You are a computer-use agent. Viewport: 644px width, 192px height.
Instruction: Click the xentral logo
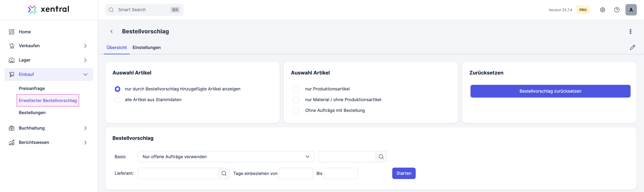(49, 10)
